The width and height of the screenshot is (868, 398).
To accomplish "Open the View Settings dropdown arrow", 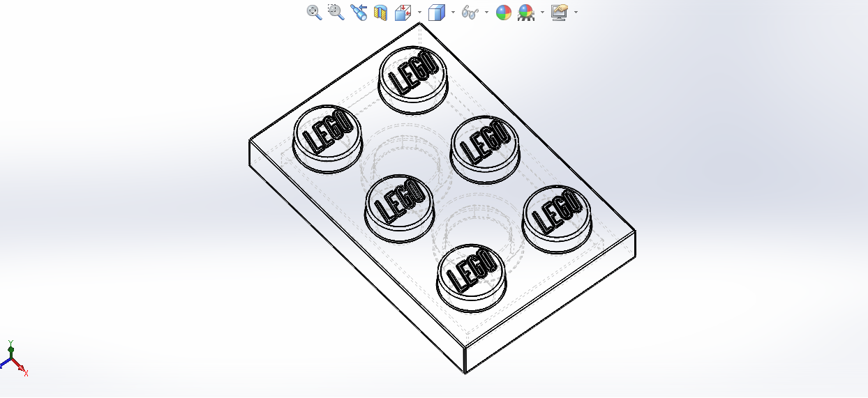I will (576, 12).
